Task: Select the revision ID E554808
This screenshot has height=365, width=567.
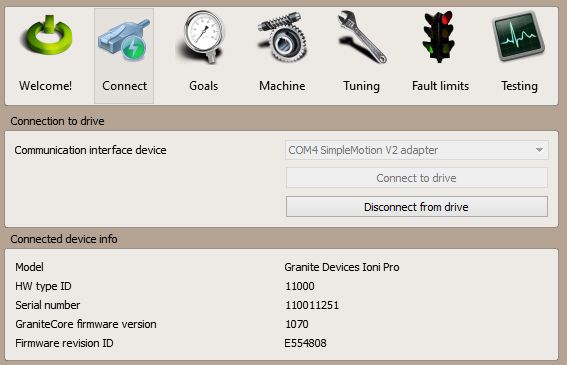Action: point(305,343)
